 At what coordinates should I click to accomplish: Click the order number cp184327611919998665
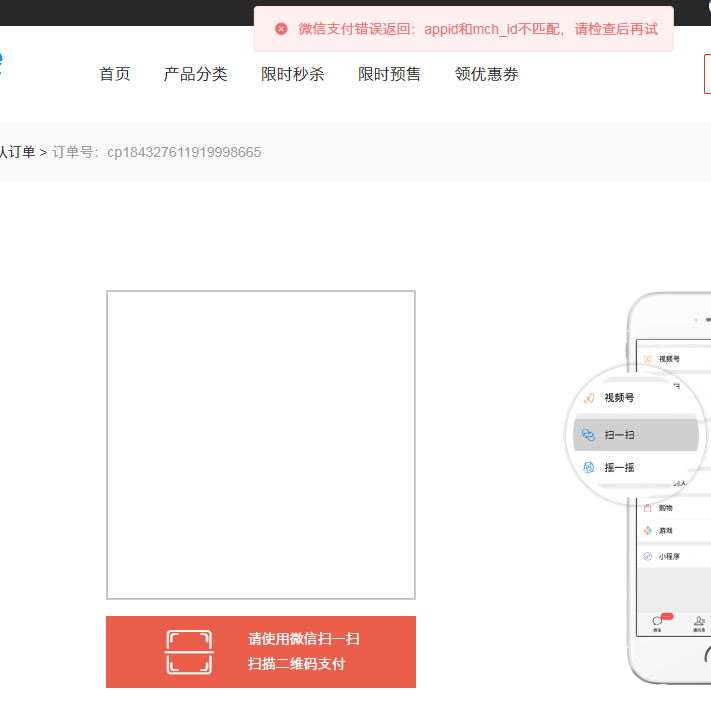(184, 152)
